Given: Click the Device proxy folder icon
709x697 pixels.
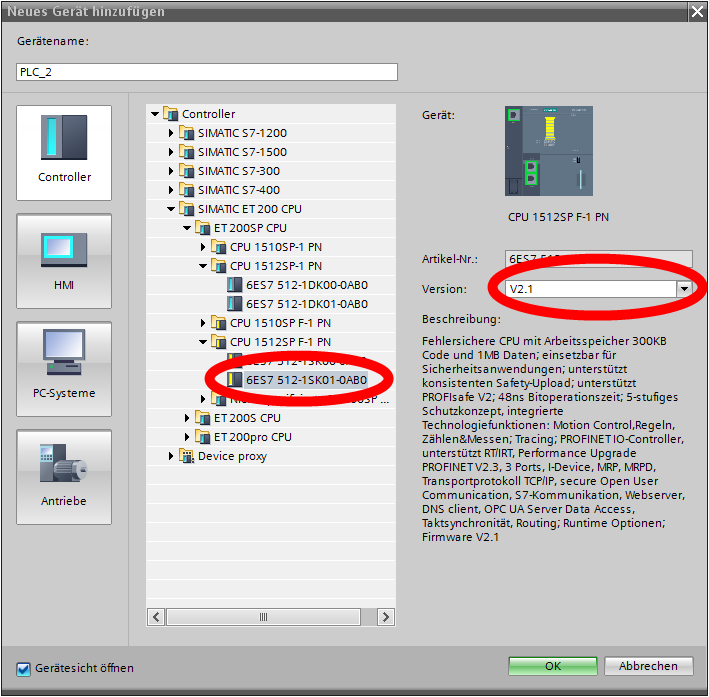Looking at the screenshot, I should pyautogui.click(x=186, y=456).
